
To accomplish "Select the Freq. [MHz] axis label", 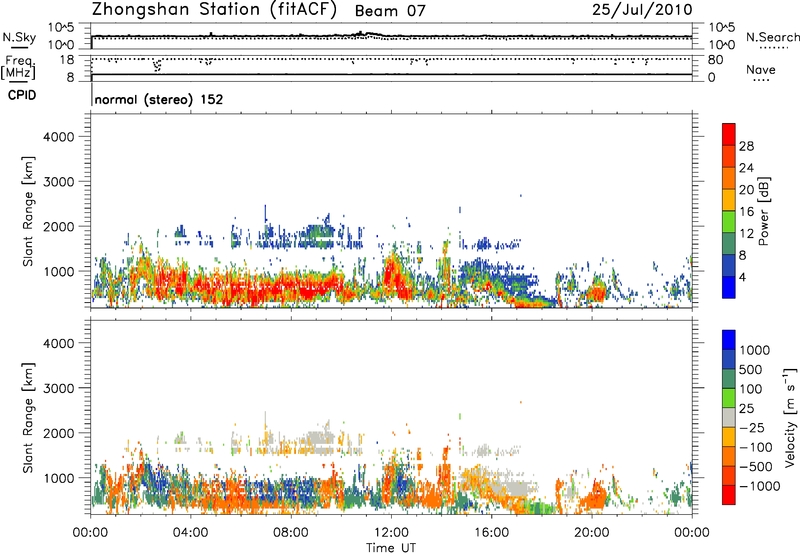I will click(x=18, y=67).
